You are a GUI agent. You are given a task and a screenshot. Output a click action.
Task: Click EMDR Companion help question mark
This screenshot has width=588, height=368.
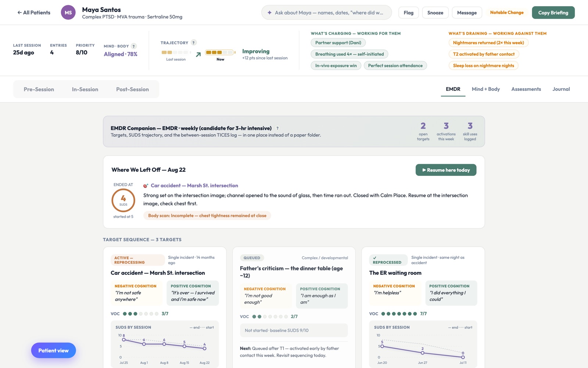(277, 128)
